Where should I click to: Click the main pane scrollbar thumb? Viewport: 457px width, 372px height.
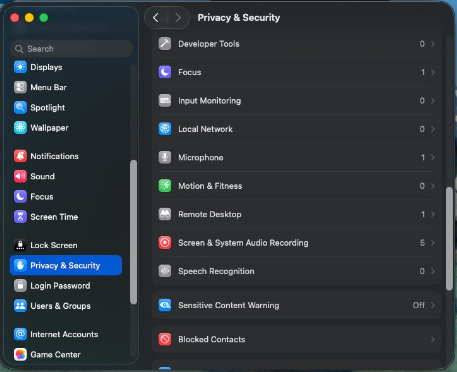click(x=449, y=239)
